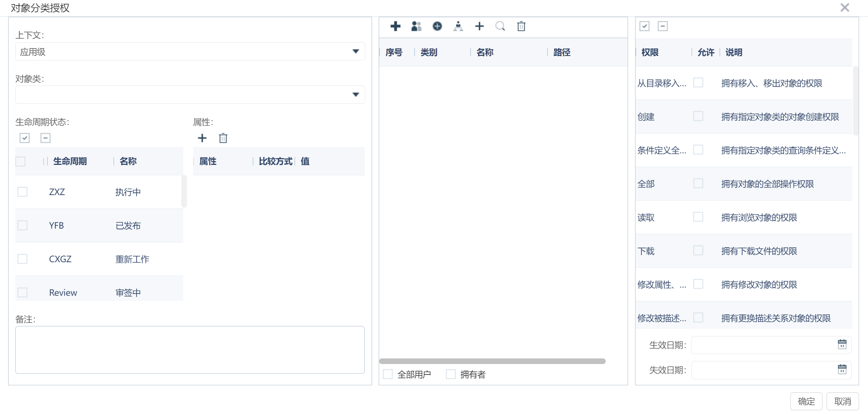This screenshot has width=868, height=414.
Task: Click into the 备注 text area
Action: pyautogui.click(x=190, y=350)
